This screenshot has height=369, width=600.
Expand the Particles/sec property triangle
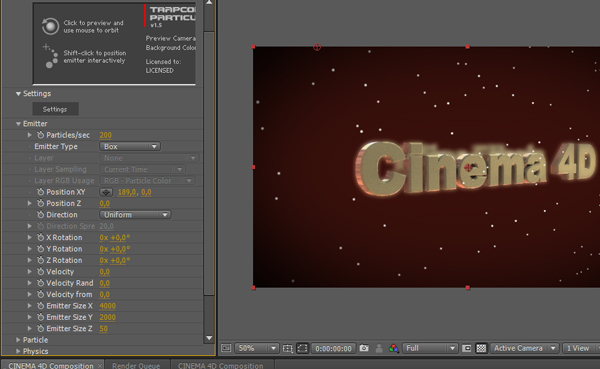point(29,135)
